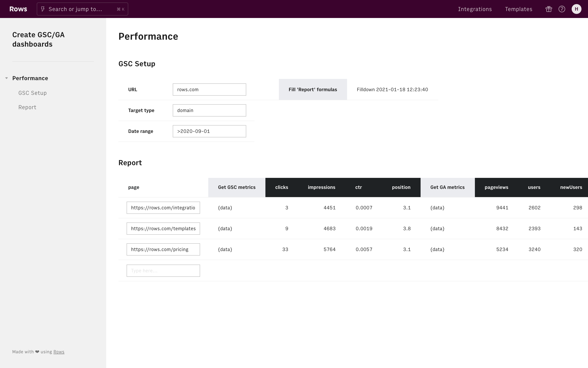Select the ctr column header
This screenshot has width=588, height=368.
[359, 187]
